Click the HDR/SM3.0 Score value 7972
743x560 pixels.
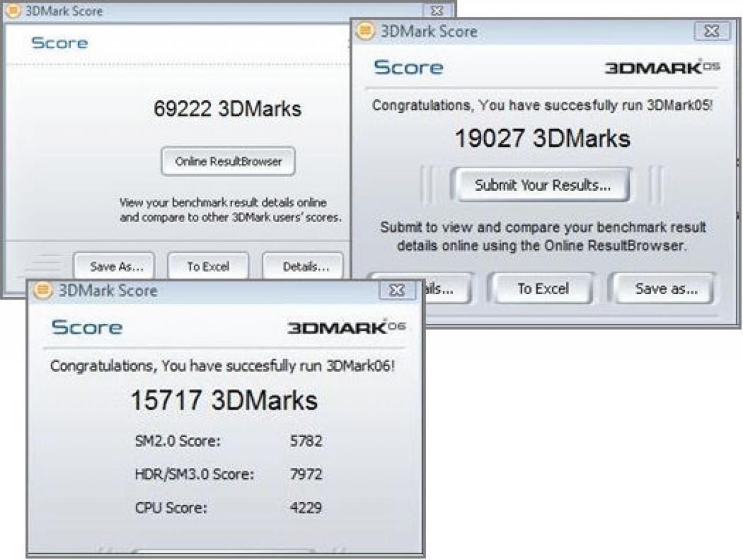(x=306, y=474)
